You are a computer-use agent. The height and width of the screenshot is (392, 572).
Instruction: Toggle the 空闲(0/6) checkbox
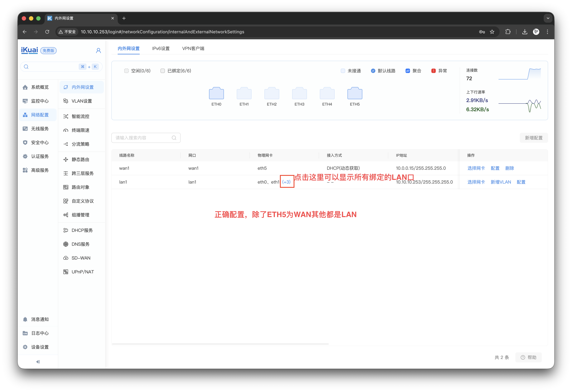pos(126,71)
